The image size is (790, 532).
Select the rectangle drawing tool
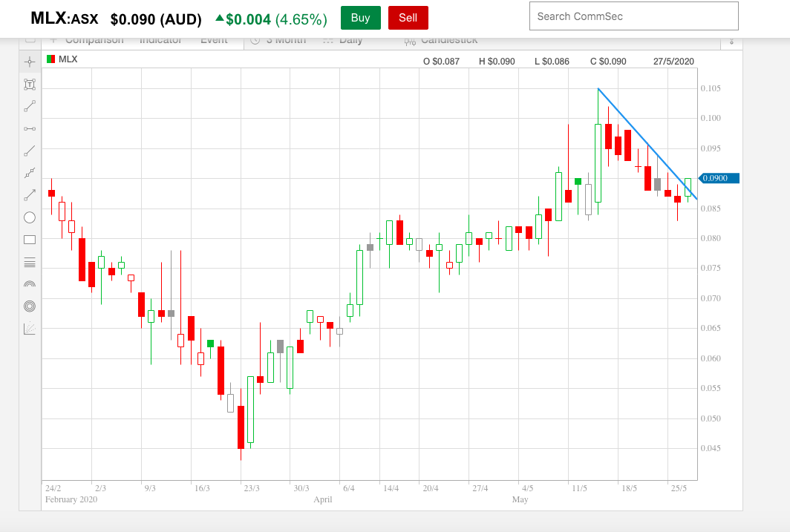pos(30,240)
